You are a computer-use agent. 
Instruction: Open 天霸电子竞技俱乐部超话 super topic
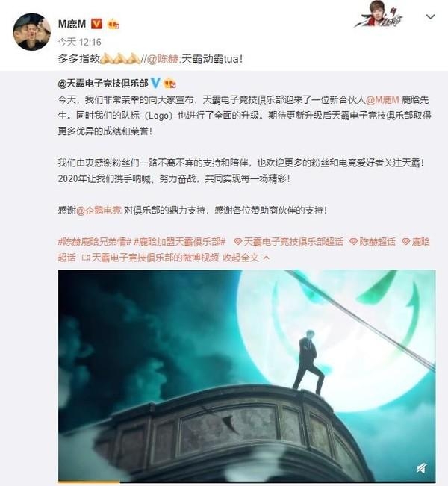coord(289,241)
